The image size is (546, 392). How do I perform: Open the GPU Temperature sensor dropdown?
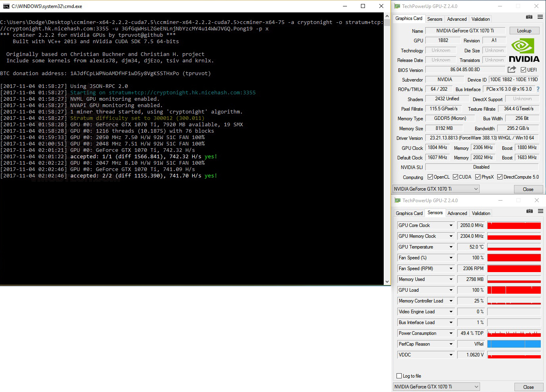451,247
